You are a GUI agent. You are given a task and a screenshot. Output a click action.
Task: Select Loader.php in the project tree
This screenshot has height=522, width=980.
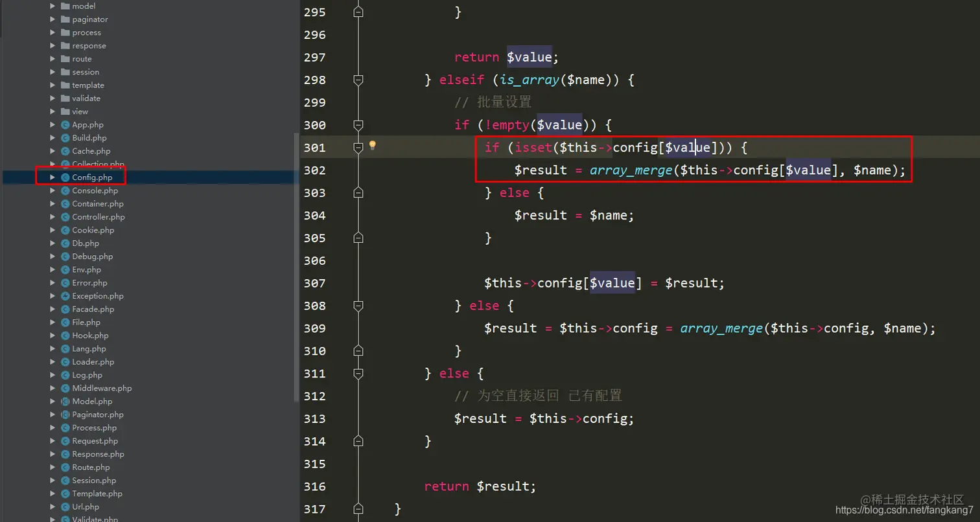[x=93, y=362]
